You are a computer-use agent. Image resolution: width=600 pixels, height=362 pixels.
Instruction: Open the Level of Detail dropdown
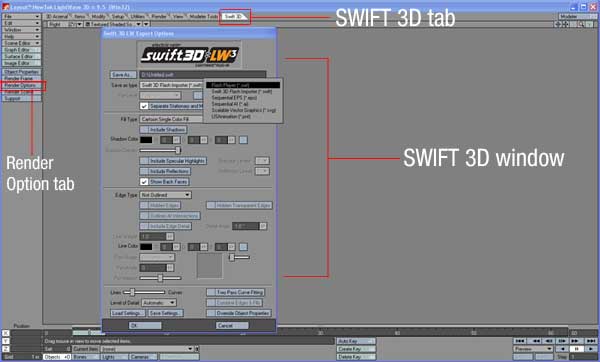pyautogui.click(x=159, y=303)
